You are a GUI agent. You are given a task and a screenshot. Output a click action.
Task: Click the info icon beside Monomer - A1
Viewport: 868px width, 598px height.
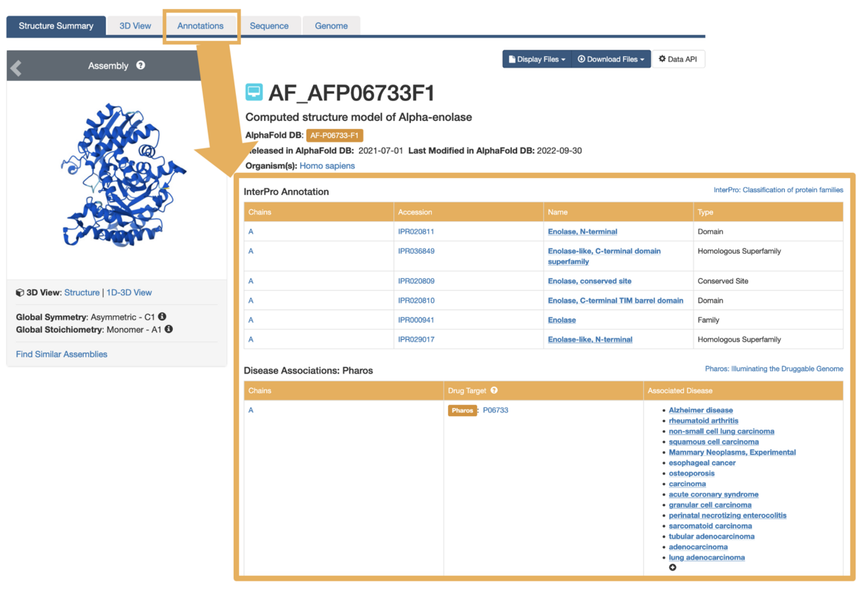pyautogui.click(x=168, y=329)
